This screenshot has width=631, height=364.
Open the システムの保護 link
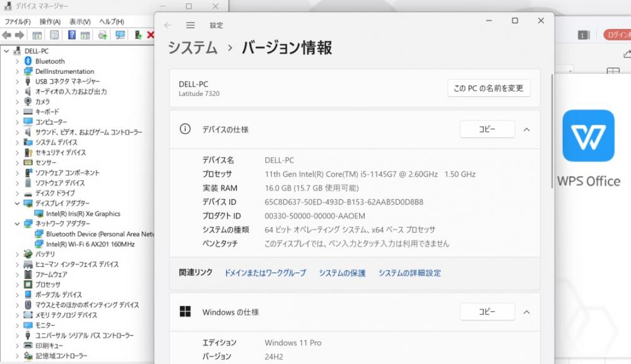pyautogui.click(x=342, y=273)
